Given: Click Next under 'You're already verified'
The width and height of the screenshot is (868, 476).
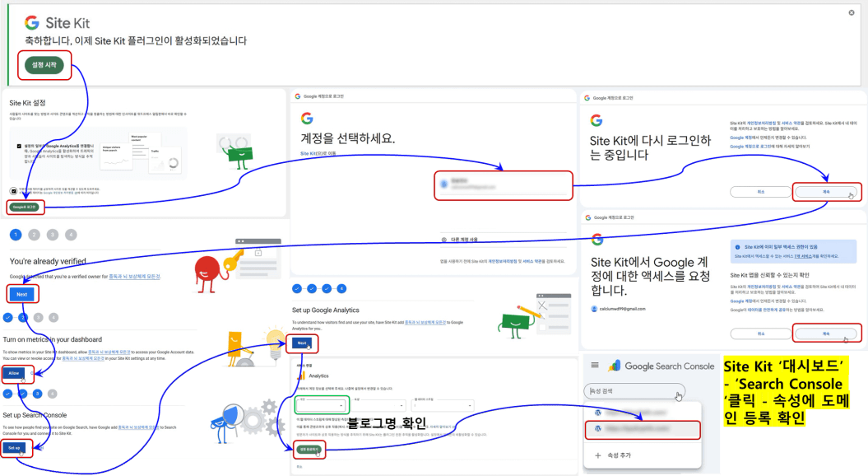Looking at the screenshot, I should click(22, 294).
